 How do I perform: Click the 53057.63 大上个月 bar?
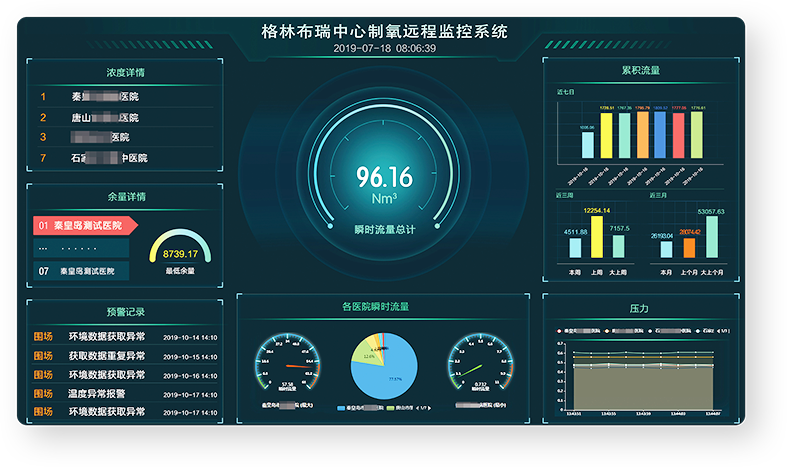711,238
